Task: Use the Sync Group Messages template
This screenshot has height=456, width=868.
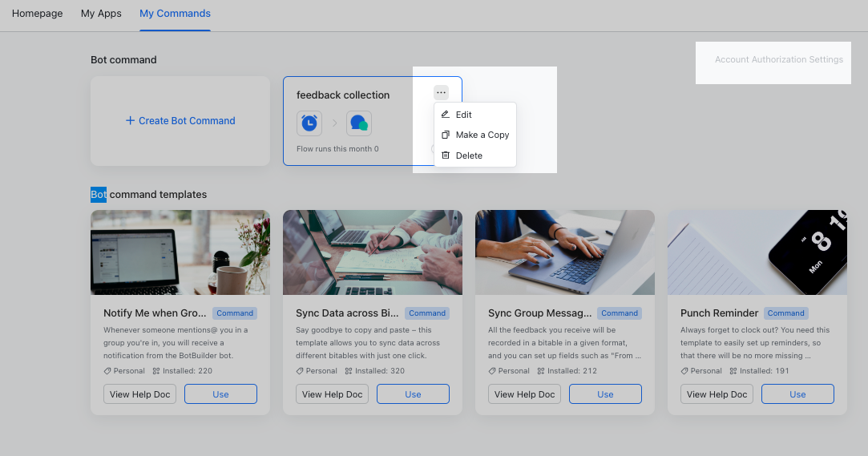Action: tap(605, 394)
